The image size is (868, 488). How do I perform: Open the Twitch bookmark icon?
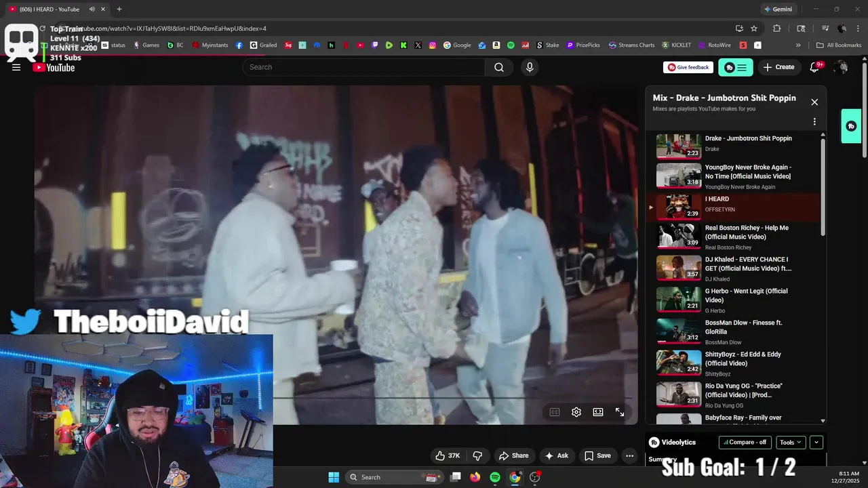[x=375, y=45]
